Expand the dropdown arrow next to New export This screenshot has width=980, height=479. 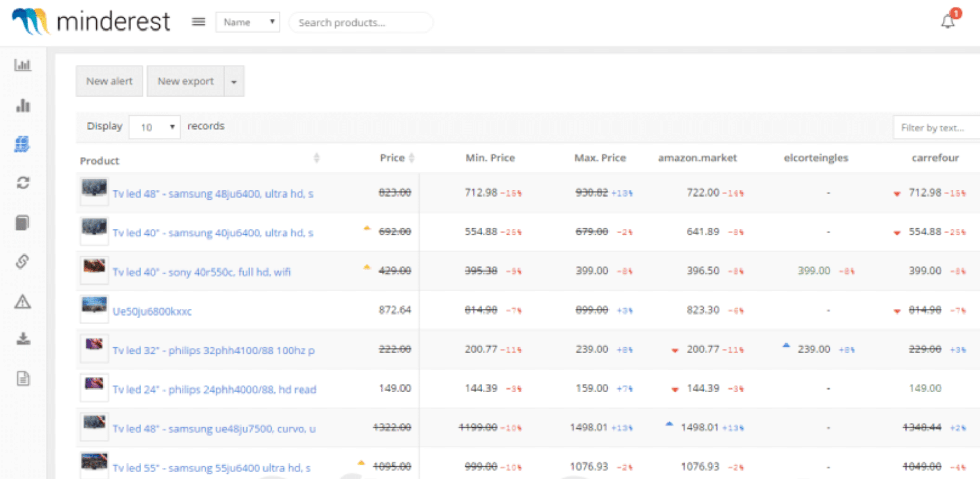(234, 81)
